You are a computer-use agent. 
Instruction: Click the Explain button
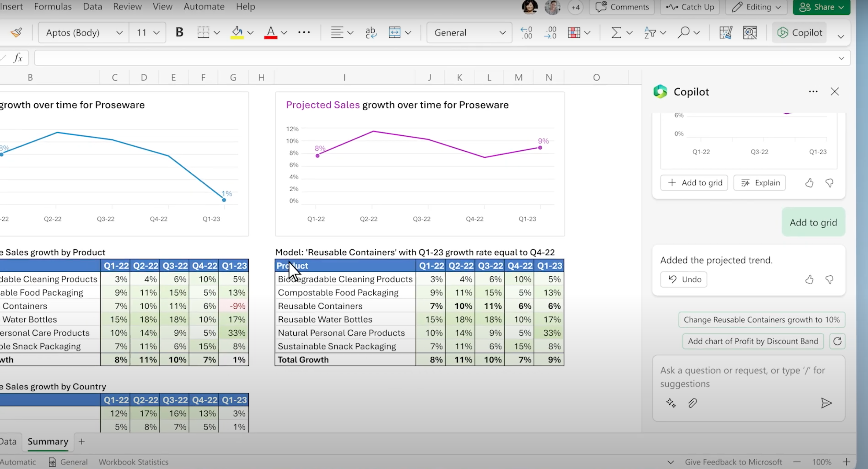coord(760,183)
